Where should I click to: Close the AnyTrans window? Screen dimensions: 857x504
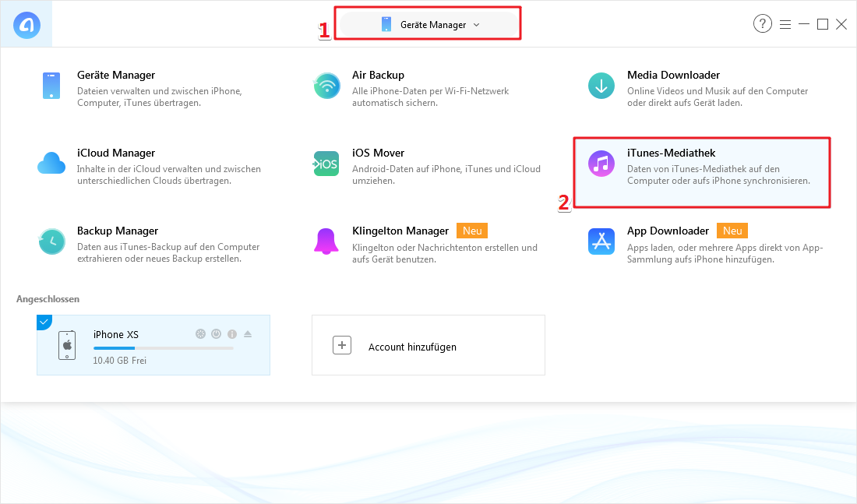click(841, 24)
